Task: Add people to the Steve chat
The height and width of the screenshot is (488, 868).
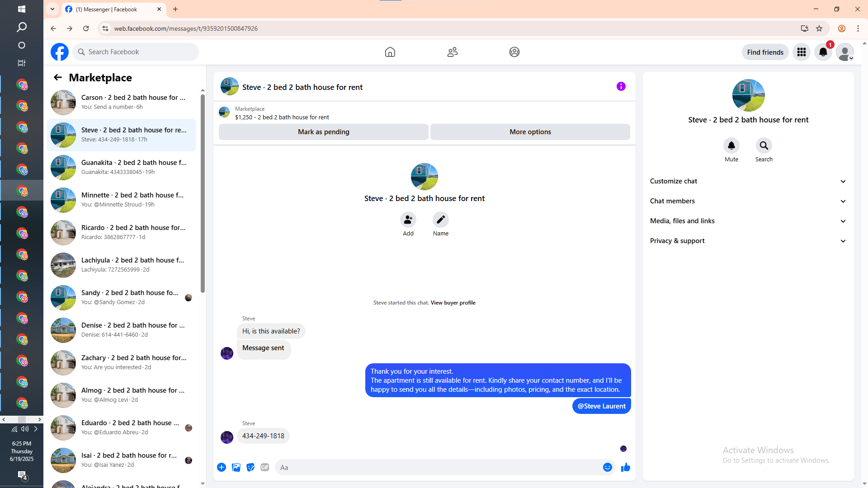Action: [408, 220]
